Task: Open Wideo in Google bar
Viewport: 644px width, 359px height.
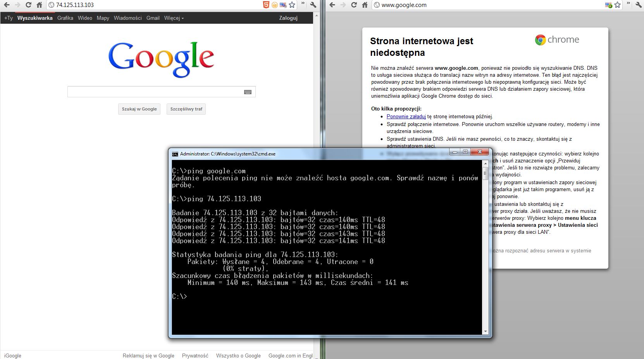Action: [x=85, y=18]
